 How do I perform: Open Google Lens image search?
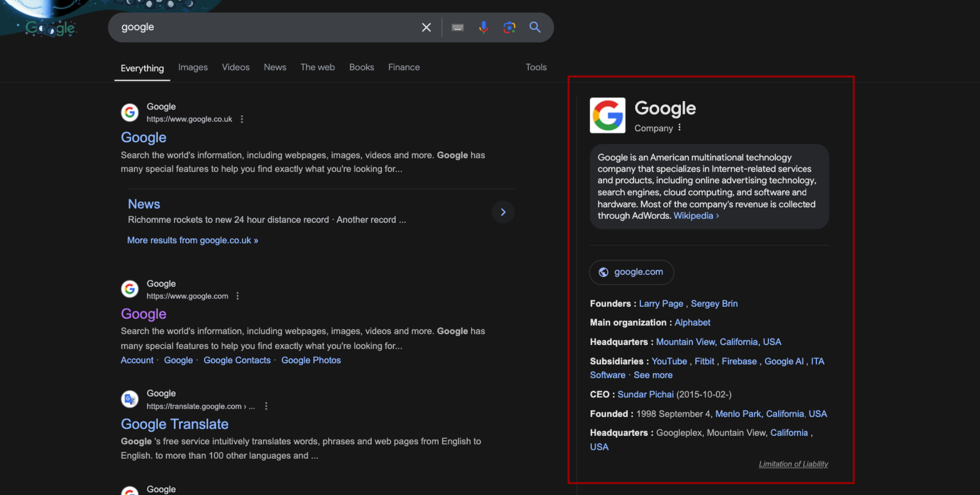509,28
